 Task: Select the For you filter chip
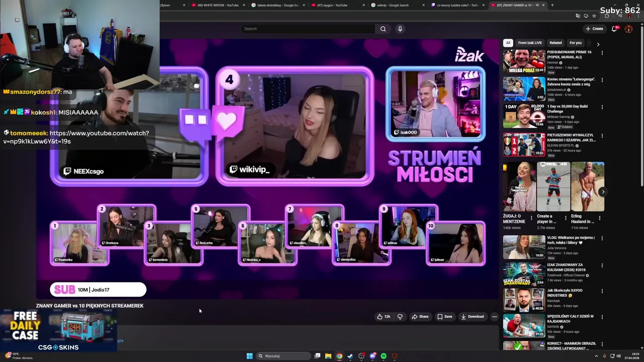(x=576, y=43)
